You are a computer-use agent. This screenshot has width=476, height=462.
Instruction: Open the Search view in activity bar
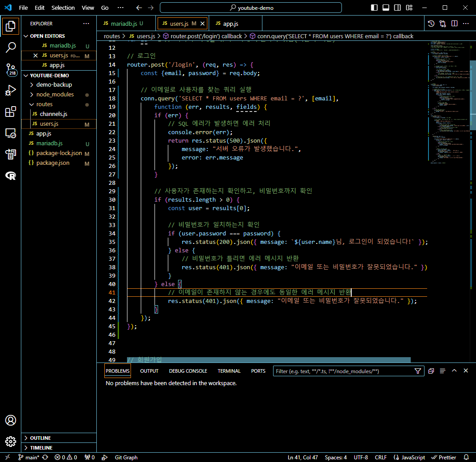point(11,48)
